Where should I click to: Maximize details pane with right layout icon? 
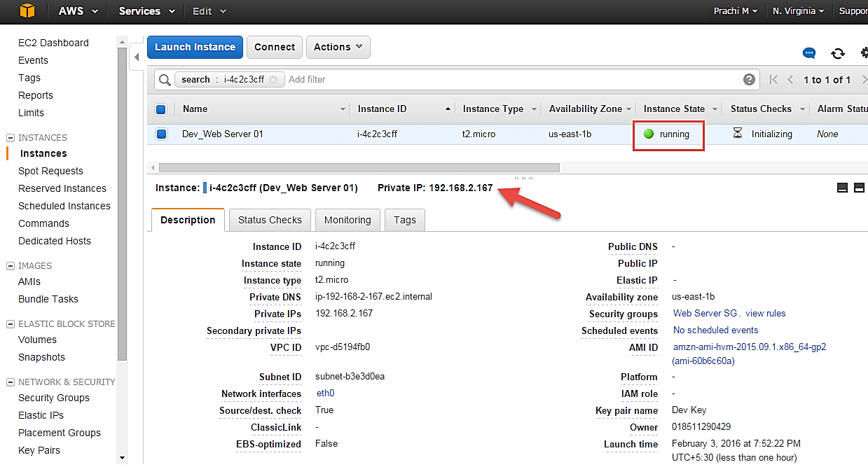[x=858, y=188]
